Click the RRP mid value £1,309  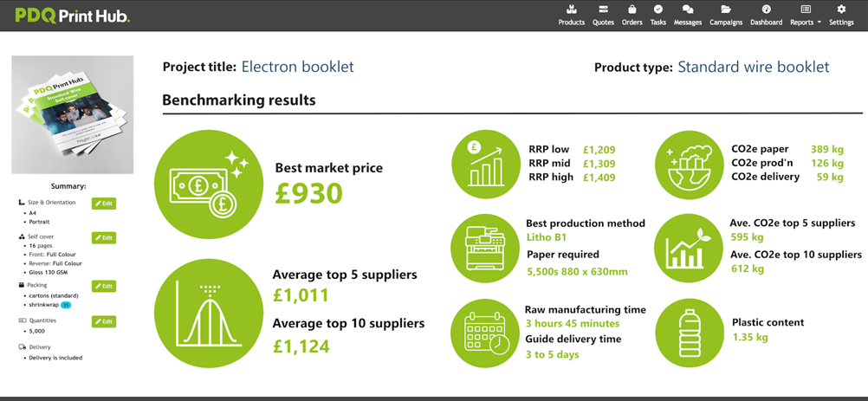click(599, 164)
